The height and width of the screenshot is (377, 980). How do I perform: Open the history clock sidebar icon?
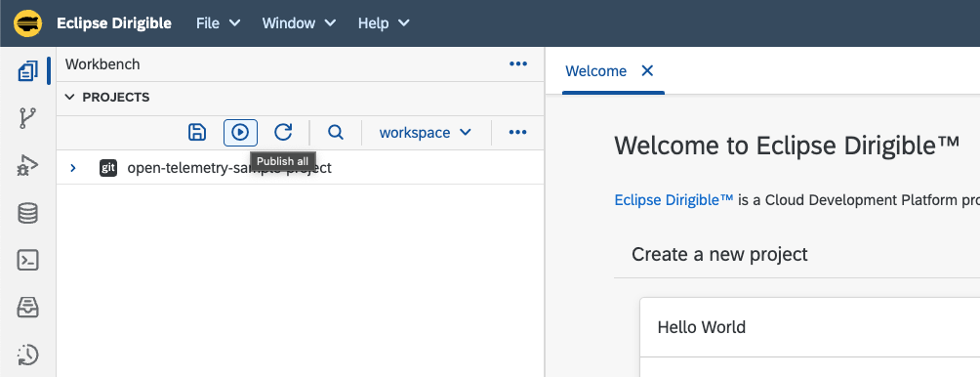(x=27, y=356)
